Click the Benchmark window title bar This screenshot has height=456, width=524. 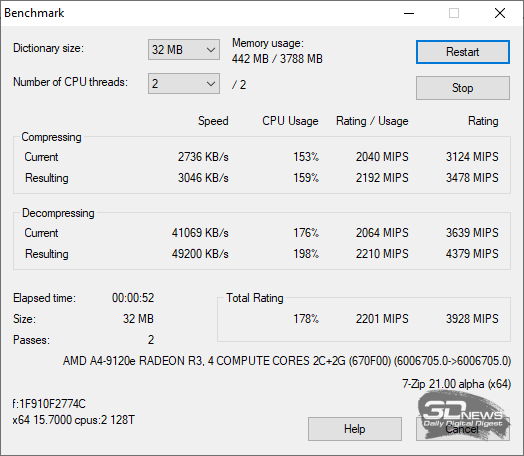pyautogui.click(x=201, y=13)
